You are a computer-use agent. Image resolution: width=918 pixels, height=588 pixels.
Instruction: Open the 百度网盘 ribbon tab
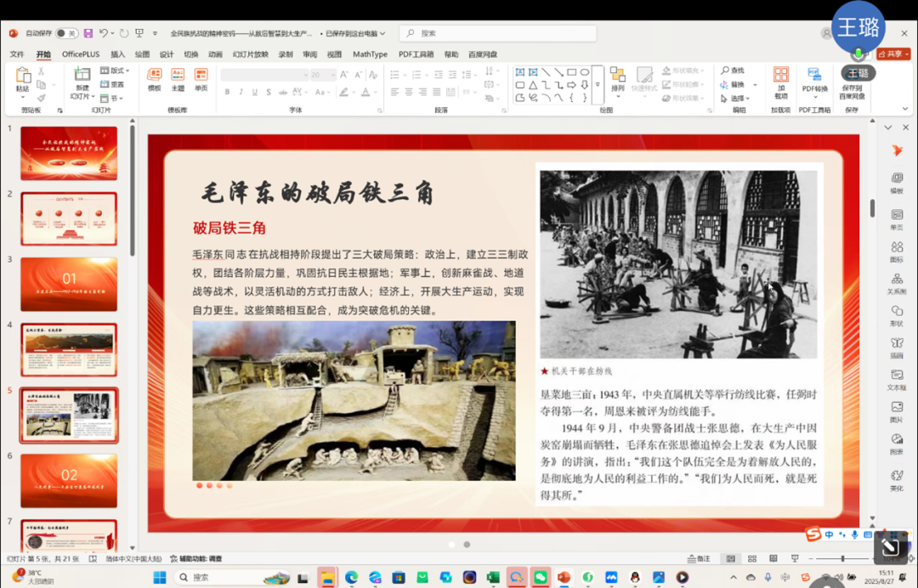(483, 54)
